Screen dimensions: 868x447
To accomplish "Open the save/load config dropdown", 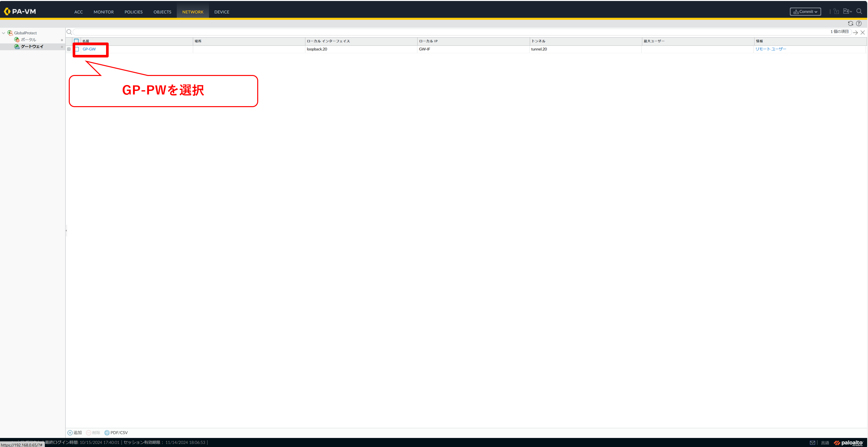I will pyautogui.click(x=848, y=11).
